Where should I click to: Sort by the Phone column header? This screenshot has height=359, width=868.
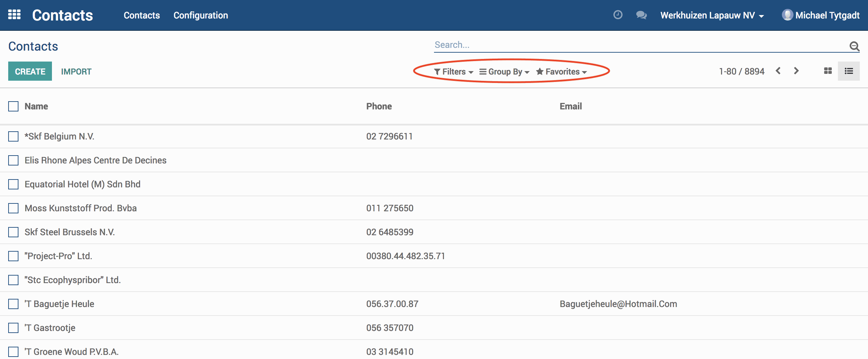click(379, 106)
